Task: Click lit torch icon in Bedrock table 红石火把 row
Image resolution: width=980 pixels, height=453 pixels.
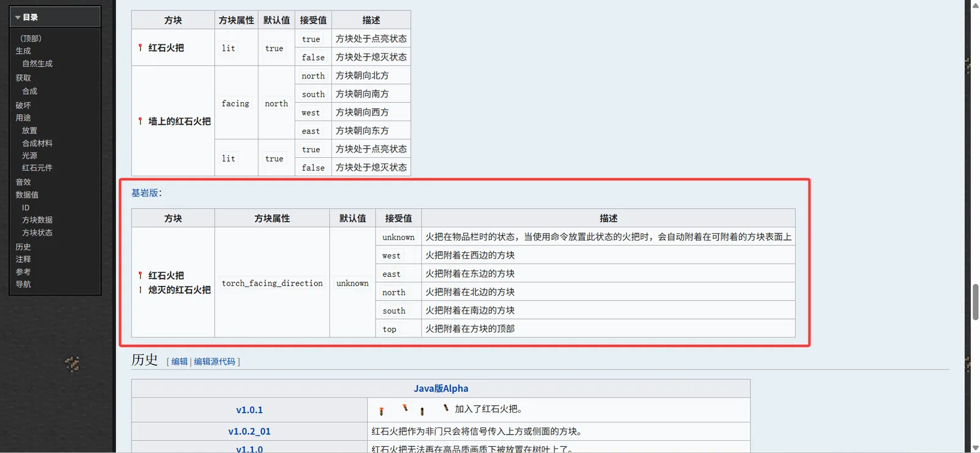Action: click(x=140, y=275)
